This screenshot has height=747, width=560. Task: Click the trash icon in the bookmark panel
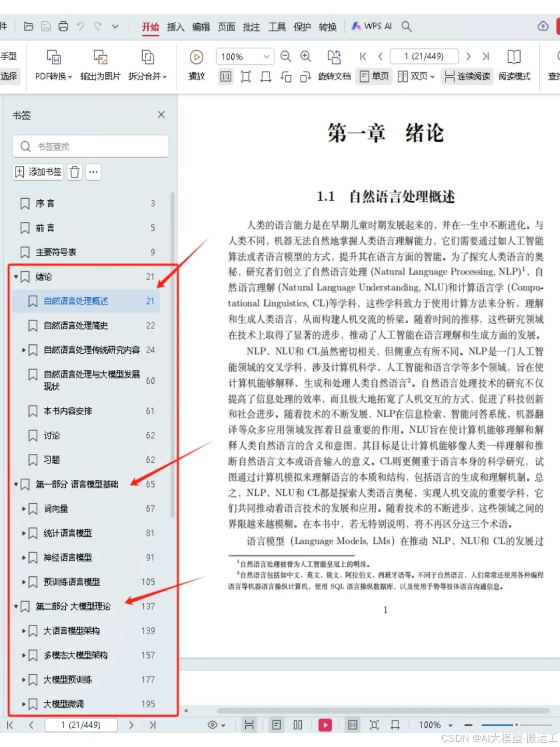pos(74,172)
